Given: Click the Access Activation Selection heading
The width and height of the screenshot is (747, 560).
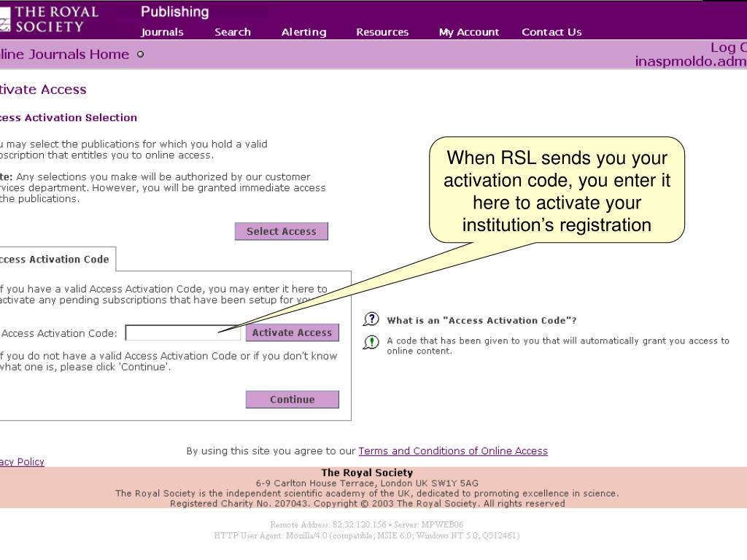Looking at the screenshot, I should (68, 117).
